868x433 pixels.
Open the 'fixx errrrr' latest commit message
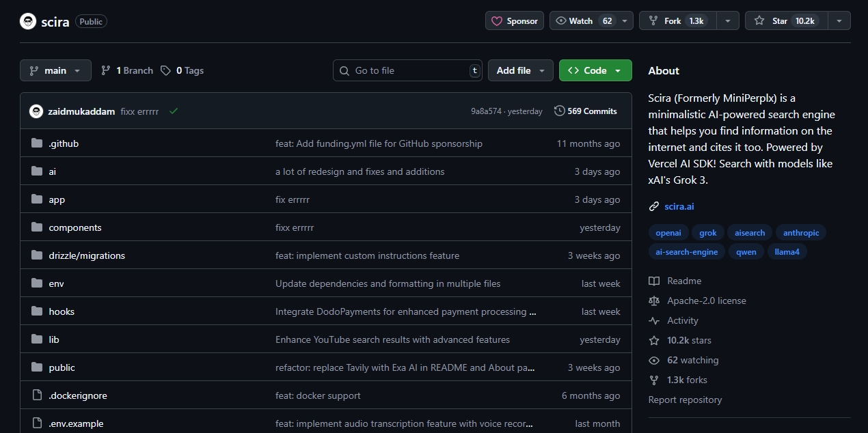[x=139, y=111]
